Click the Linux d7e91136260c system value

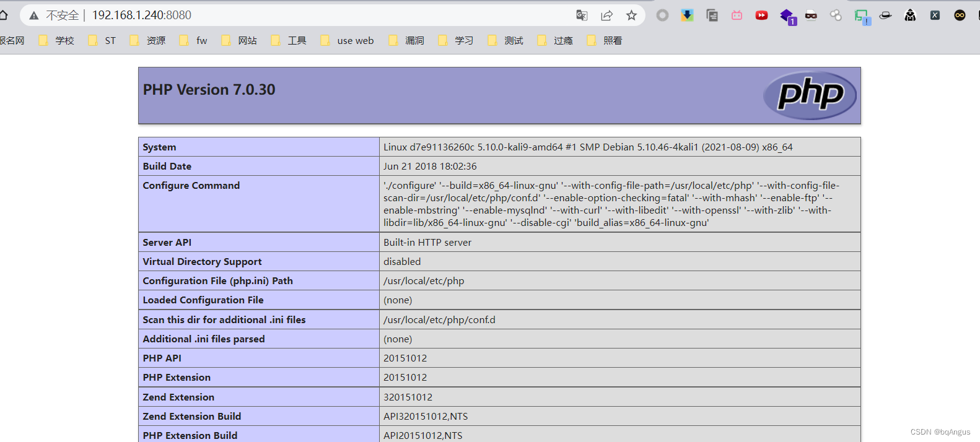coord(588,147)
